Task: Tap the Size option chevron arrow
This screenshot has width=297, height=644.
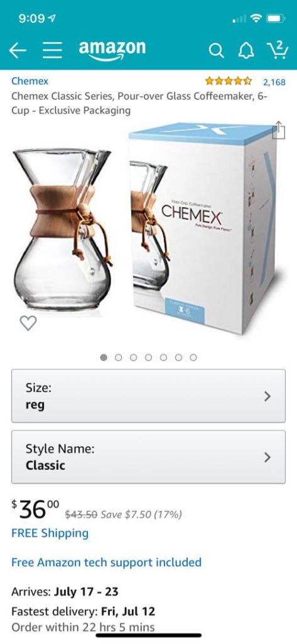Action: [x=267, y=396]
